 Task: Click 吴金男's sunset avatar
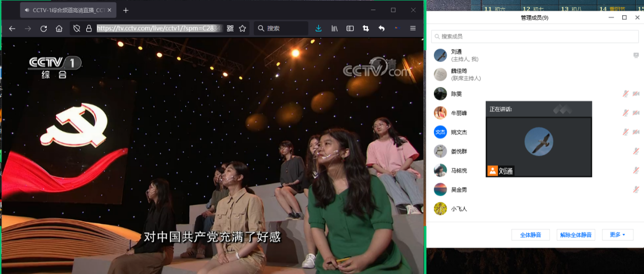pos(440,190)
